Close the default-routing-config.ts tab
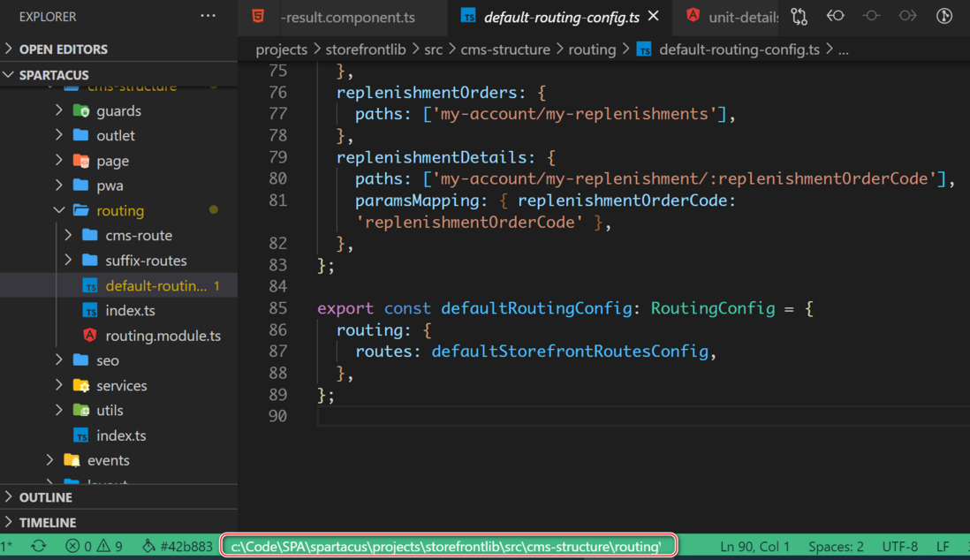 click(654, 16)
